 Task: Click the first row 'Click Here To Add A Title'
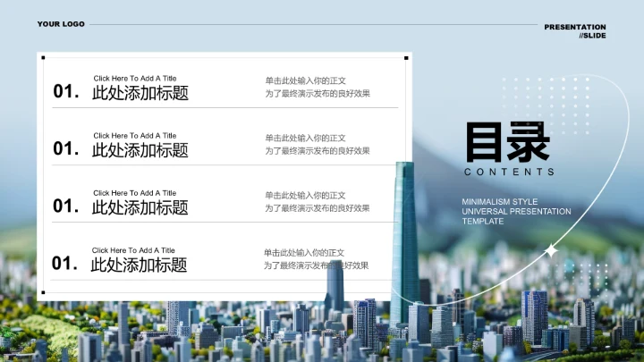pos(135,79)
